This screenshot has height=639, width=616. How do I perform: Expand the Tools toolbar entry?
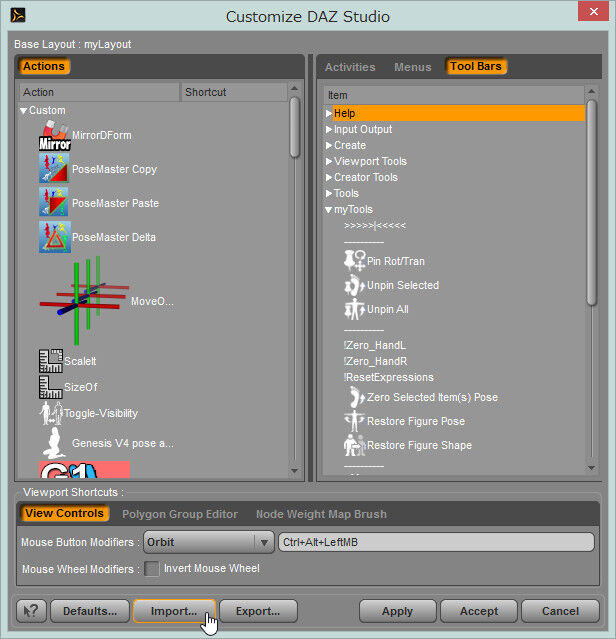pos(329,193)
